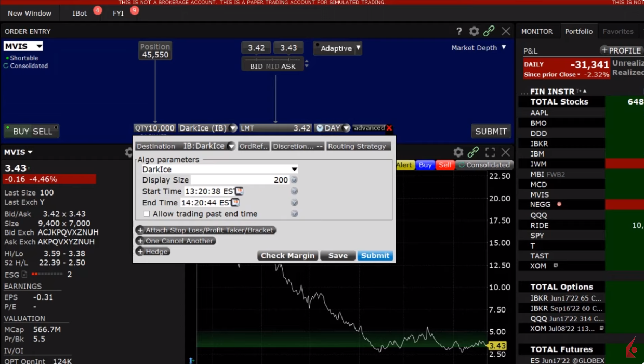Toggle Consolidated button in chart toolbar

tap(483, 165)
